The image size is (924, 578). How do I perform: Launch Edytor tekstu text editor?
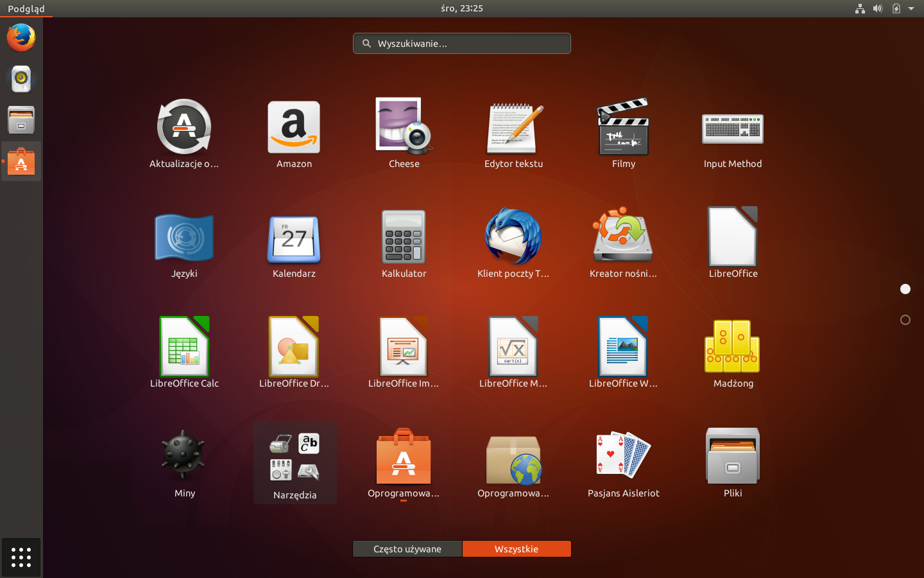click(513, 134)
